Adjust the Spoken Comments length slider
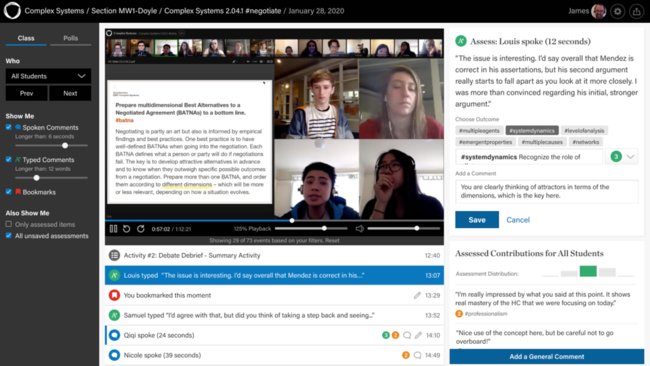Viewport: 650px width, 366px height. coord(65,145)
